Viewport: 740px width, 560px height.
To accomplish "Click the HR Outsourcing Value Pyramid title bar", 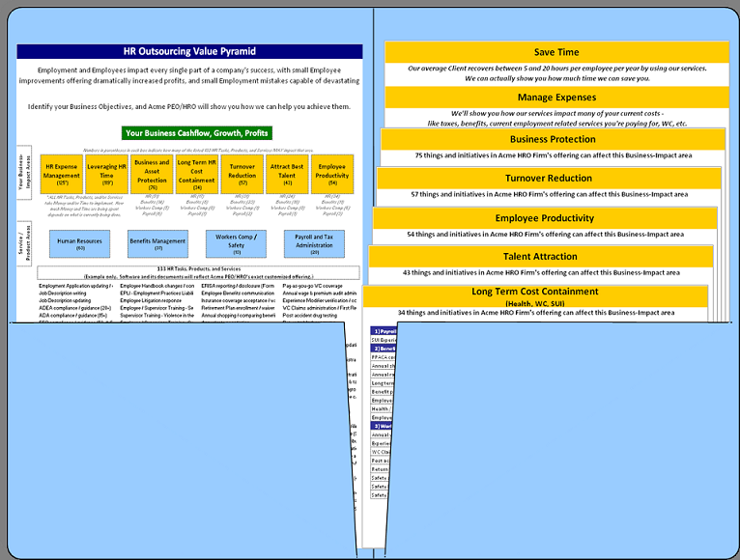I will [189, 50].
